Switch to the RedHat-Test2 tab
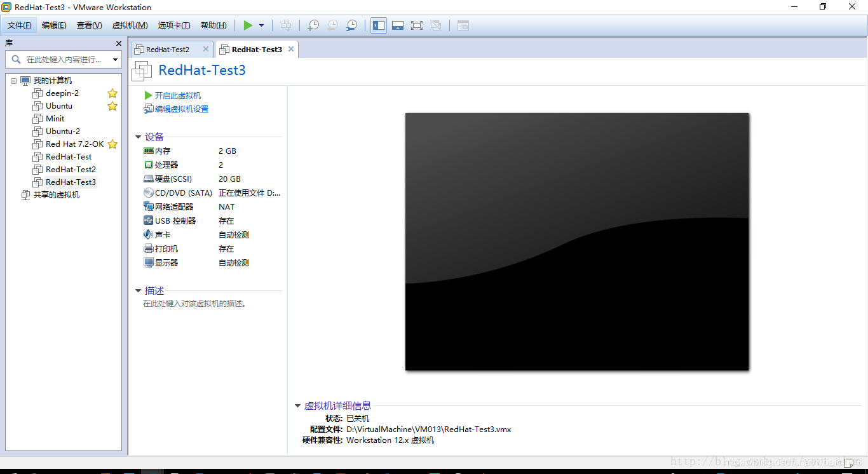Image resolution: width=868 pixels, height=474 pixels. pyautogui.click(x=168, y=49)
